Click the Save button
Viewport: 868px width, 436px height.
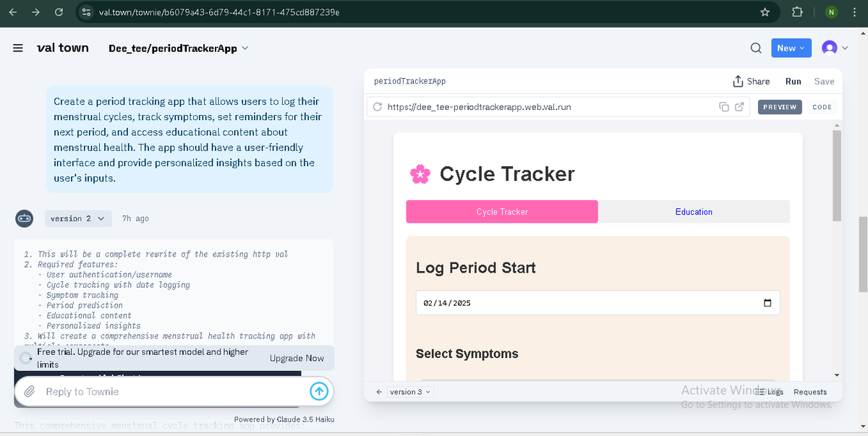point(824,82)
